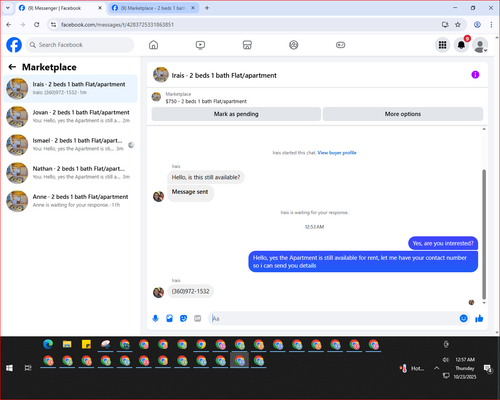Click the scroll down arrow in chat
The width and height of the screenshot is (500, 400).
[x=484, y=303]
